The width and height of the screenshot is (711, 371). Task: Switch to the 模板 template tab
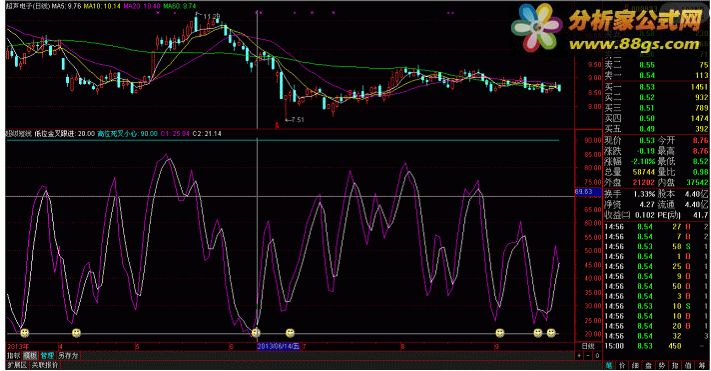(30, 356)
